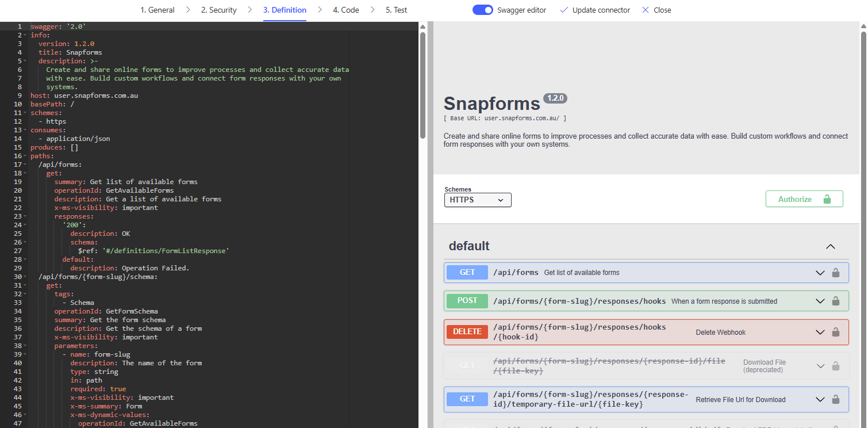Fold the responses block at line 23
Screen dimensions: 868x428
coord(25,216)
